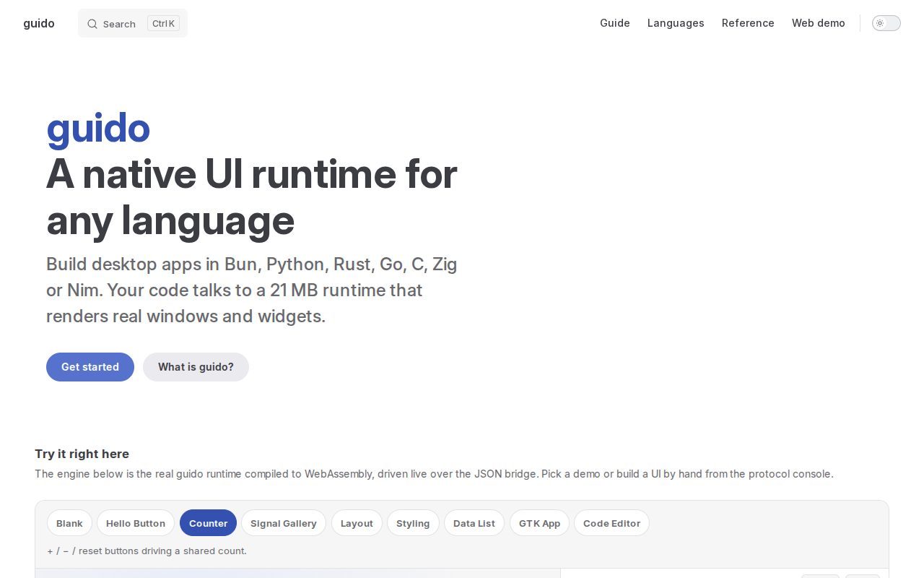Open the Languages nav menu
Image resolution: width=924 pixels, height=578 pixels.
[676, 23]
